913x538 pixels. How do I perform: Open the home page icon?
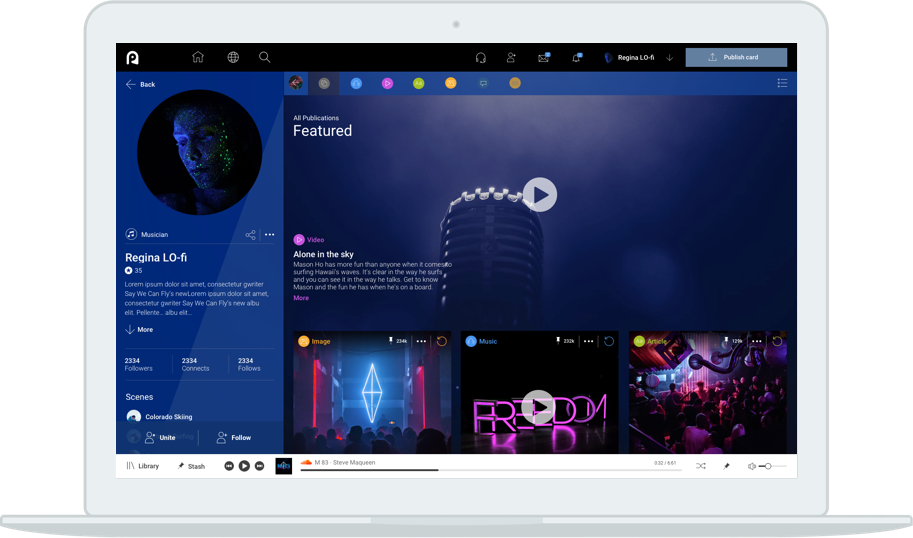point(198,57)
